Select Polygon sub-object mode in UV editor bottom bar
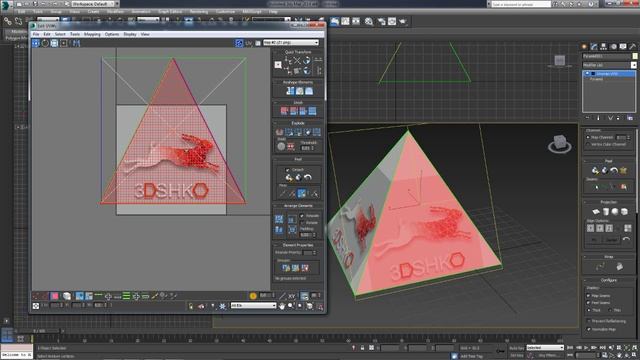 point(55,296)
